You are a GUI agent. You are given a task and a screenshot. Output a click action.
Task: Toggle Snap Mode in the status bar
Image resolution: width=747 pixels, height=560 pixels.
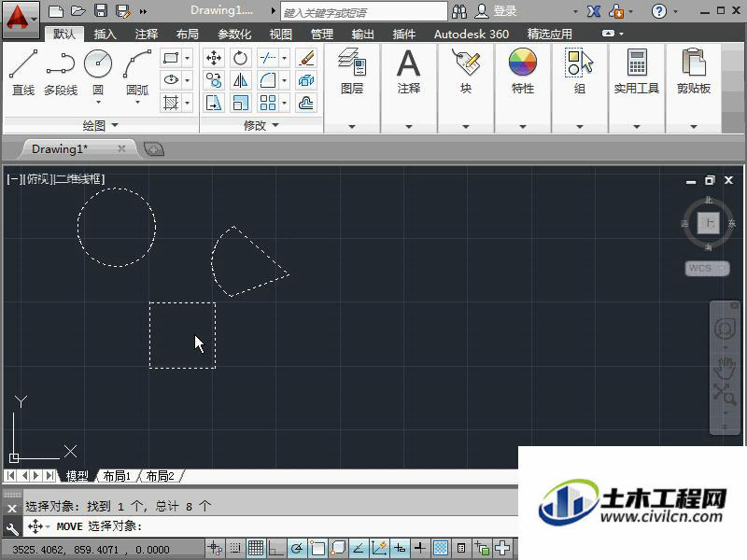coord(235,549)
